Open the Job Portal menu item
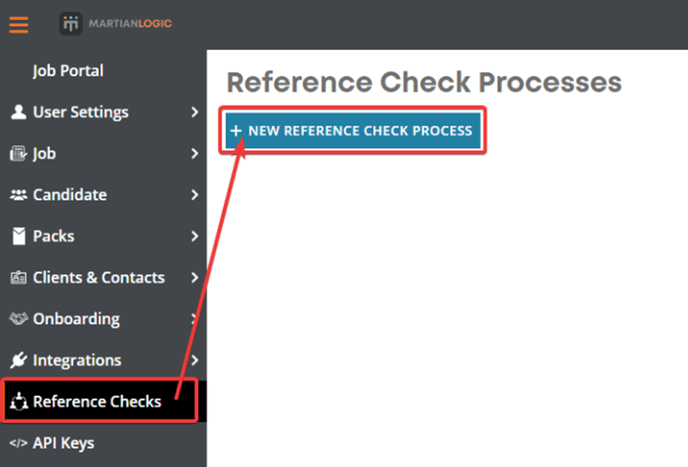This screenshot has height=467, width=688. point(68,71)
